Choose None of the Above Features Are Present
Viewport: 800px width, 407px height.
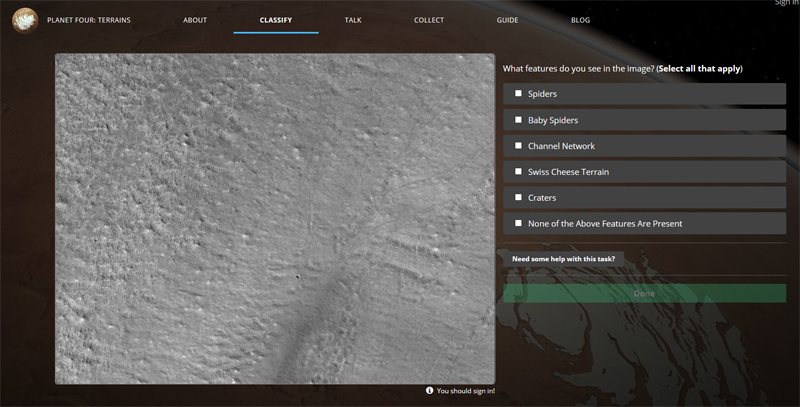tap(518, 224)
